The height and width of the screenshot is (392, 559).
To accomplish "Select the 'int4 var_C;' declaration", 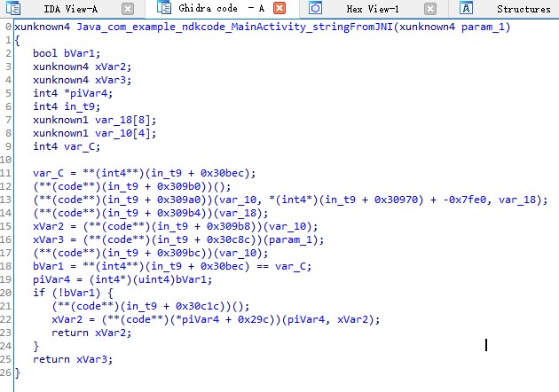I will (x=67, y=146).
